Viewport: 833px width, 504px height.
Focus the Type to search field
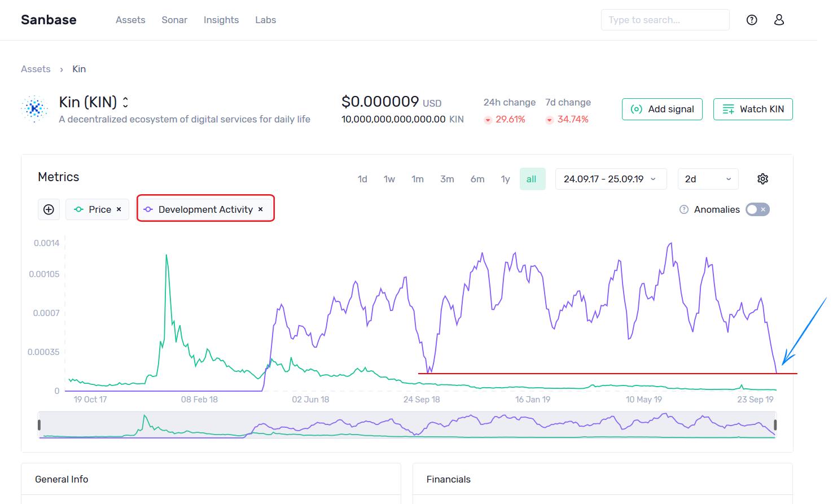pyautogui.click(x=665, y=20)
